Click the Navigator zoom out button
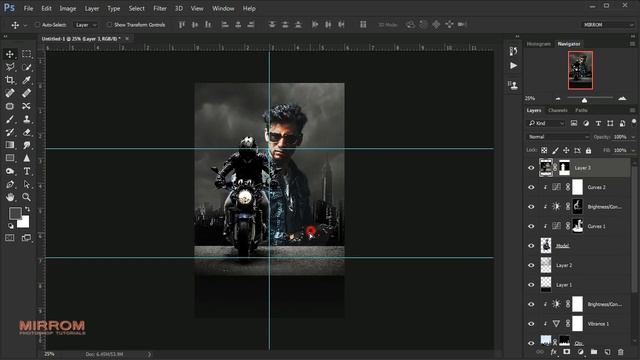The height and width of the screenshot is (360, 640). [558, 99]
